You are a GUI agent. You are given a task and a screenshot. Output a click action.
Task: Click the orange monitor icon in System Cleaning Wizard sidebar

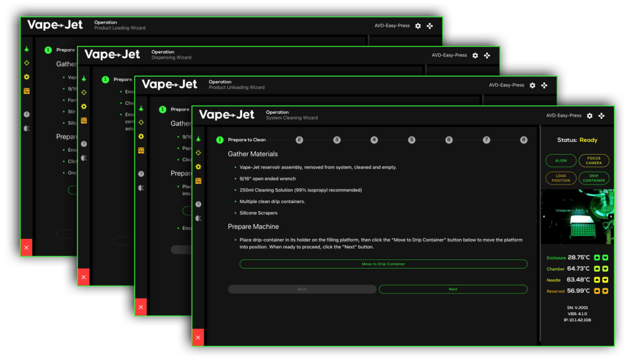tap(198, 181)
